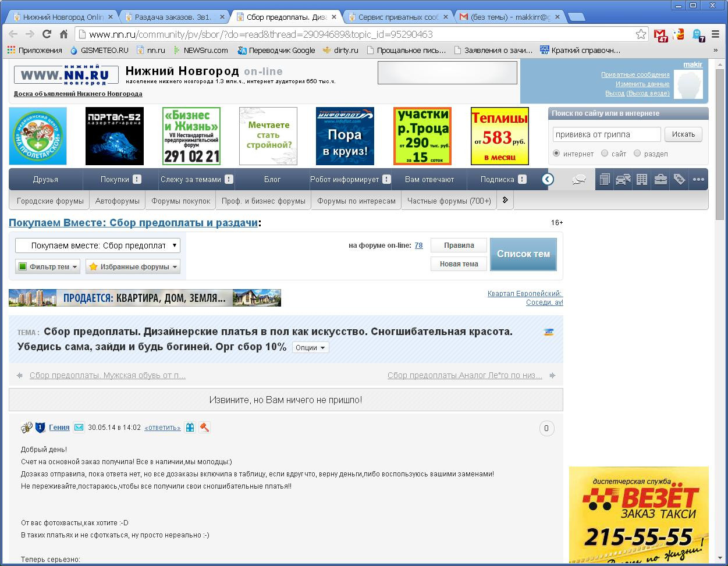Click the percent discount tag icon
This screenshot has width=728, height=566.
(x=679, y=180)
